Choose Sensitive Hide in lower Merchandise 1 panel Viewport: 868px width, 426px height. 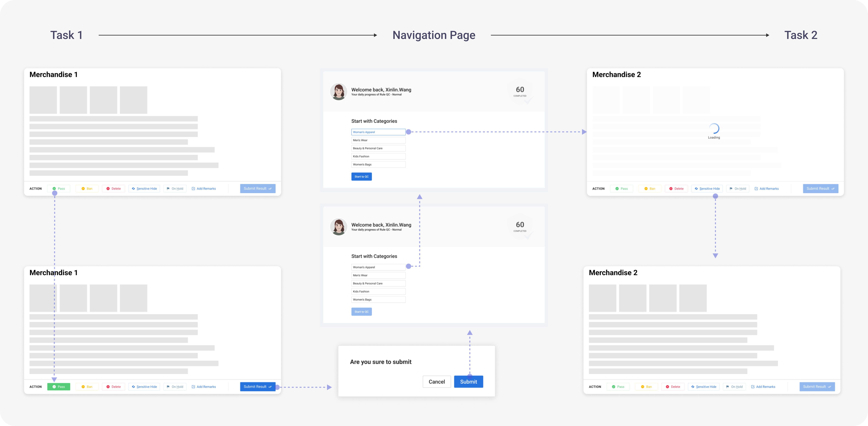click(145, 387)
